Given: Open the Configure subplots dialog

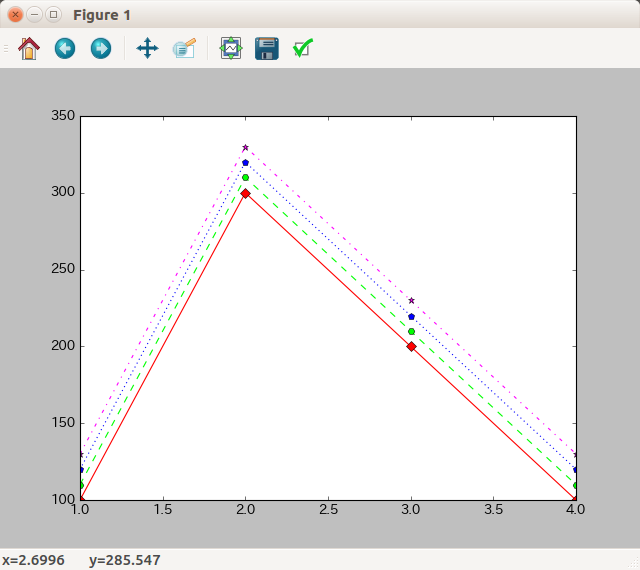Looking at the screenshot, I should pos(231,48).
